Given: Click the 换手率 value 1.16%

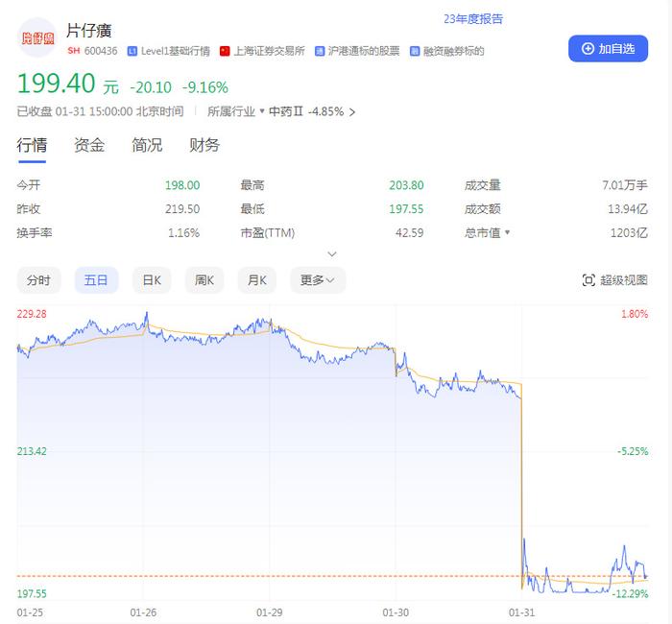Looking at the screenshot, I should (184, 232).
